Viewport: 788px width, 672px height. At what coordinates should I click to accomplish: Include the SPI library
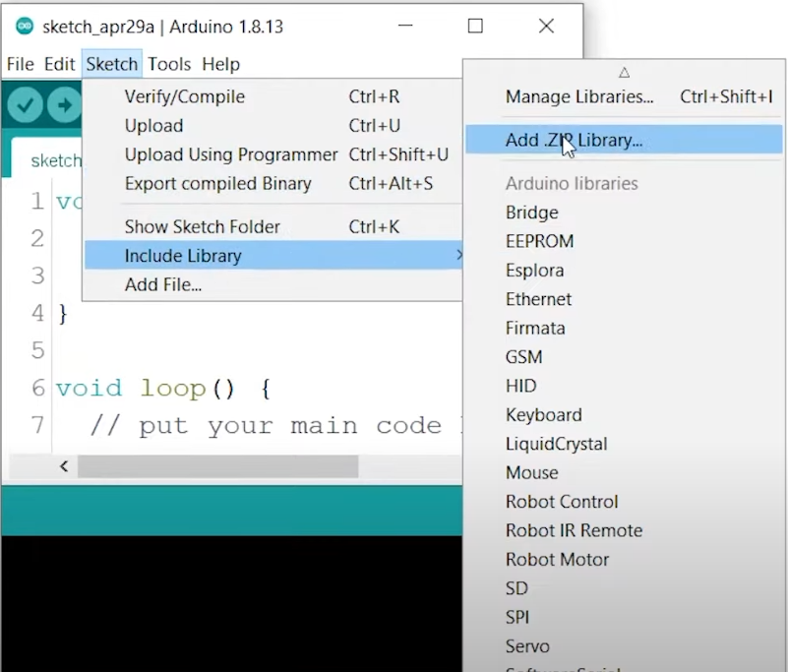click(624, 617)
